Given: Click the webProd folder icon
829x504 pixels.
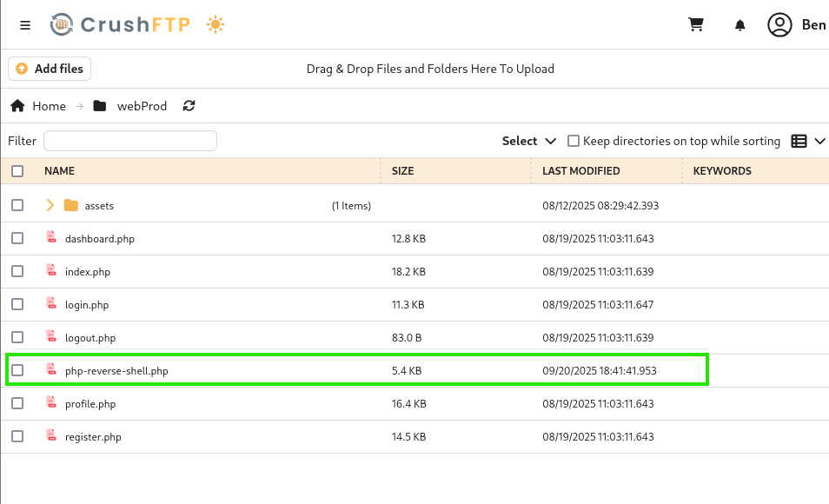Looking at the screenshot, I should tap(100, 106).
